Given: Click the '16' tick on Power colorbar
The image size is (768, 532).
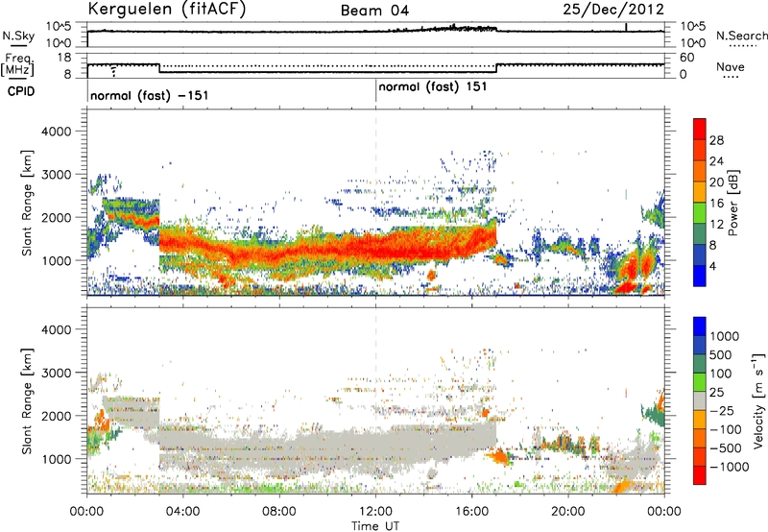Looking at the screenshot, I should click(716, 204).
